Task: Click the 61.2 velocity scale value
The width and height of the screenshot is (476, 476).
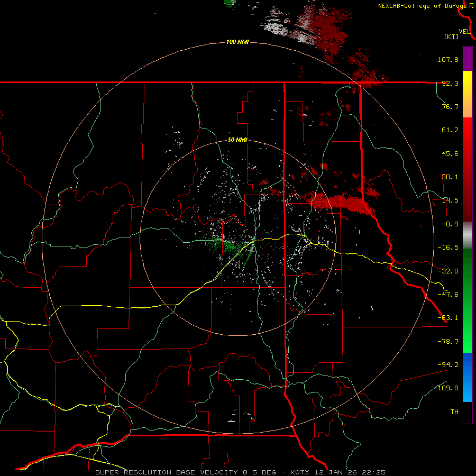Action: click(450, 130)
